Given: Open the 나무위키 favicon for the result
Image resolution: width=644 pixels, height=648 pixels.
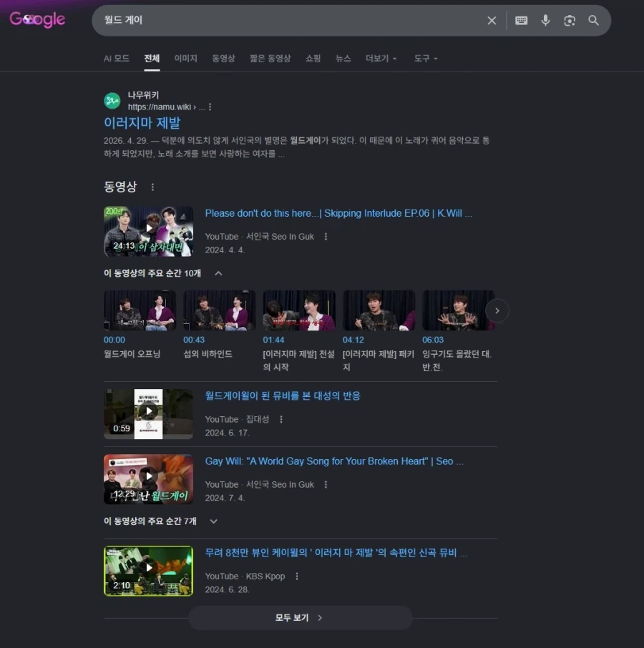Looking at the screenshot, I should pyautogui.click(x=112, y=101).
